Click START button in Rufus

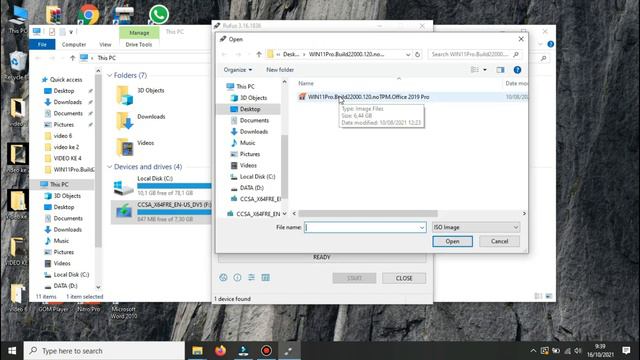coord(354,278)
